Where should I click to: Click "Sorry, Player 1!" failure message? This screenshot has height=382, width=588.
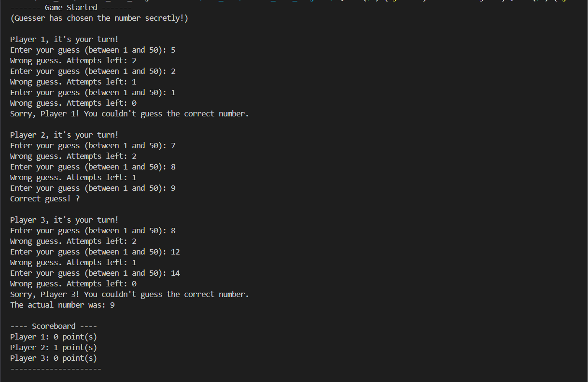coord(129,114)
